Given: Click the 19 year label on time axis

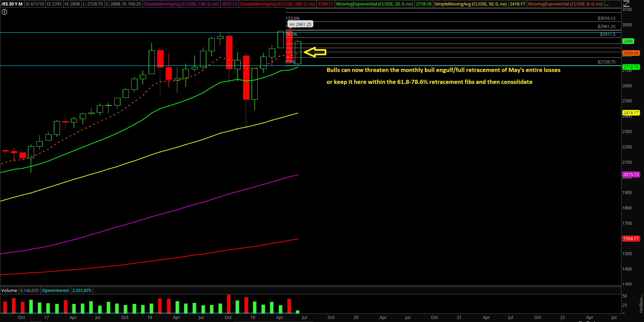Looking at the screenshot, I should point(253,317).
